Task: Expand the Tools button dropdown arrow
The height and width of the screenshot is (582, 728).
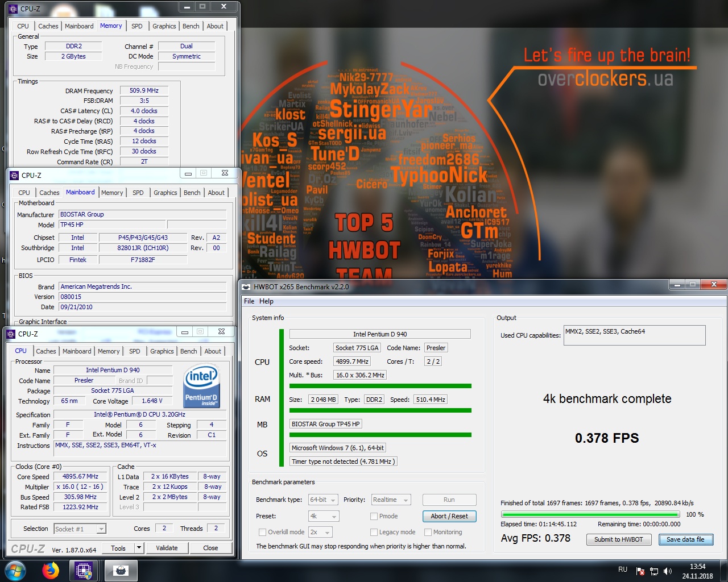Action: pyautogui.click(x=139, y=548)
